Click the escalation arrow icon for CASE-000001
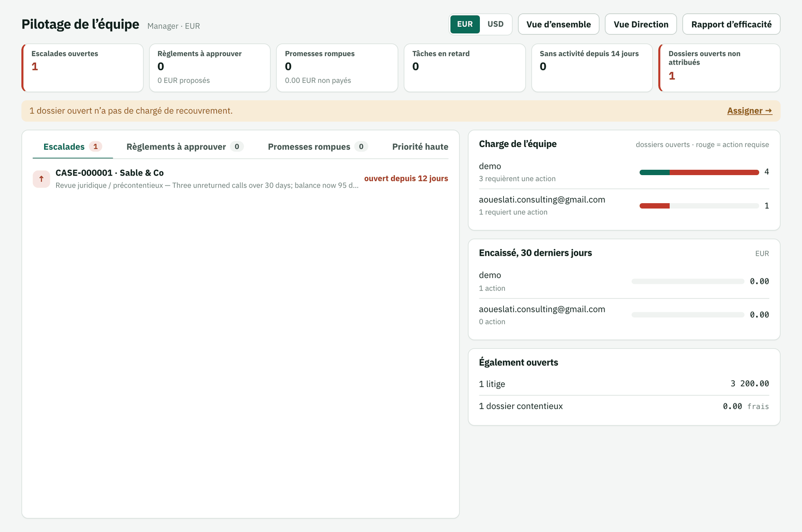Image resolution: width=802 pixels, height=532 pixels. point(41,179)
